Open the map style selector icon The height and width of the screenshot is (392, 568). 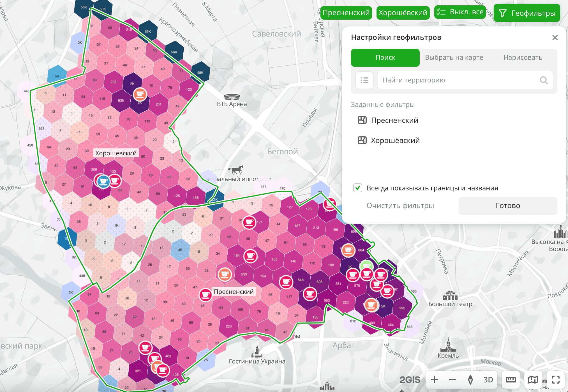click(533, 380)
